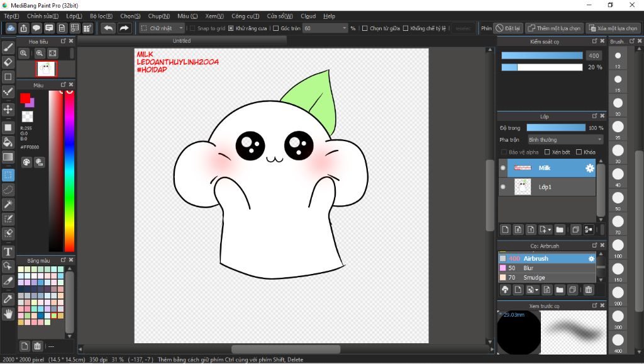The height and width of the screenshot is (364, 644).
Task: Click the navigator canvas thumbnail
Action: point(46,69)
